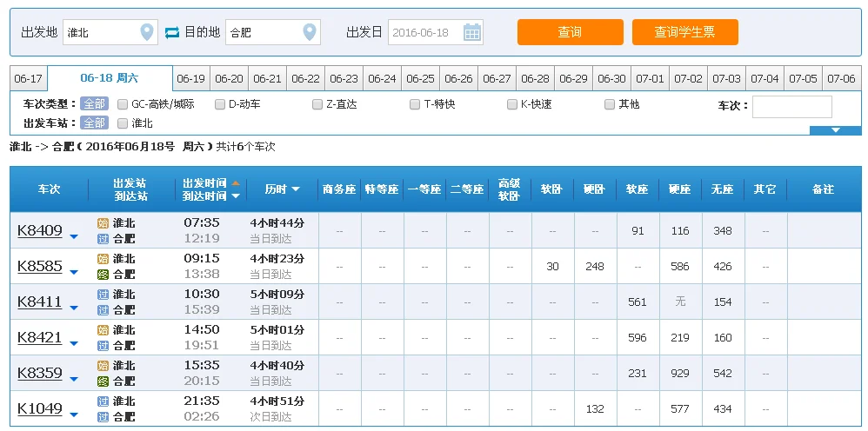
Task: Click the 车次 train number filter box
Action: pos(791,107)
